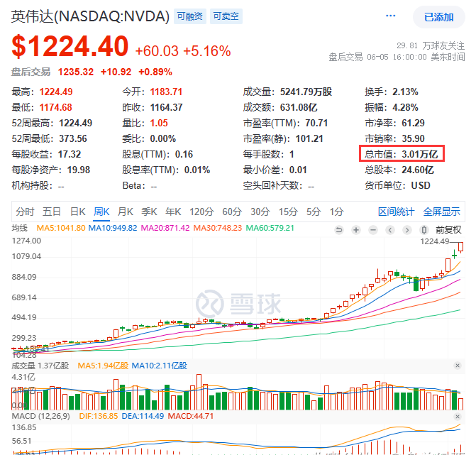The image size is (476, 455).
Task: Select the 周K weekly chart tab
Action: click(x=101, y=212)
